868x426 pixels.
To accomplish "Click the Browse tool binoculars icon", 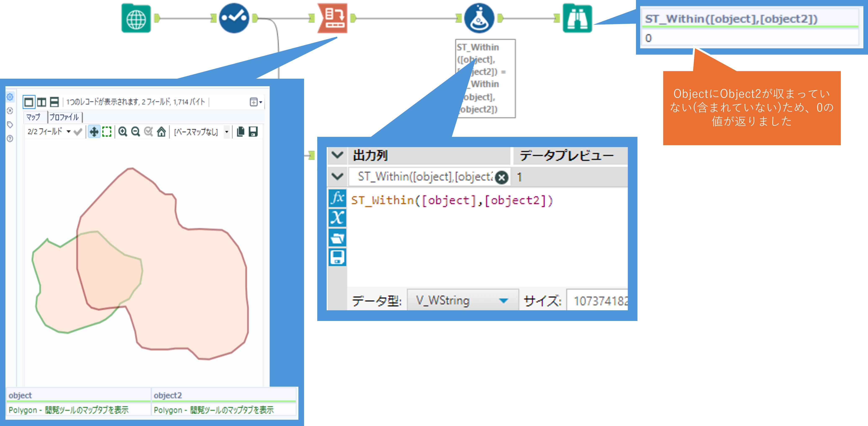I will [577, 18].
